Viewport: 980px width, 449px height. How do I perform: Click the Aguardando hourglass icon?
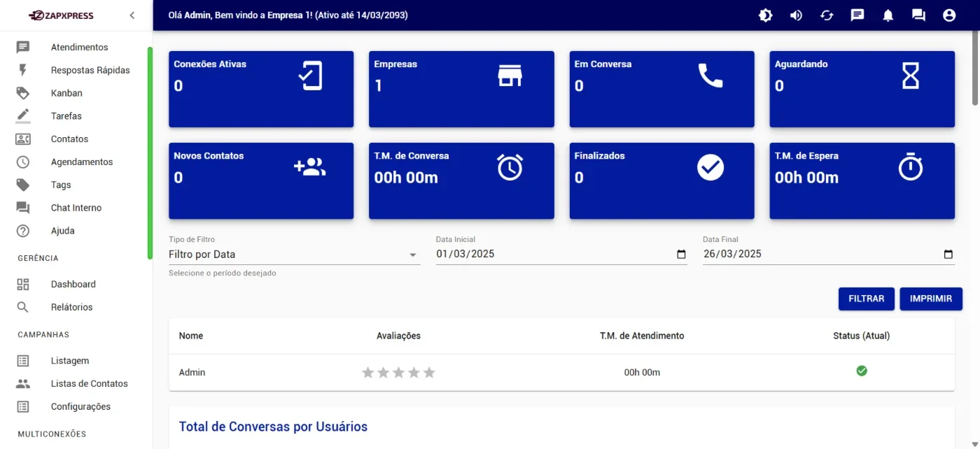click(x=911, y=76)
